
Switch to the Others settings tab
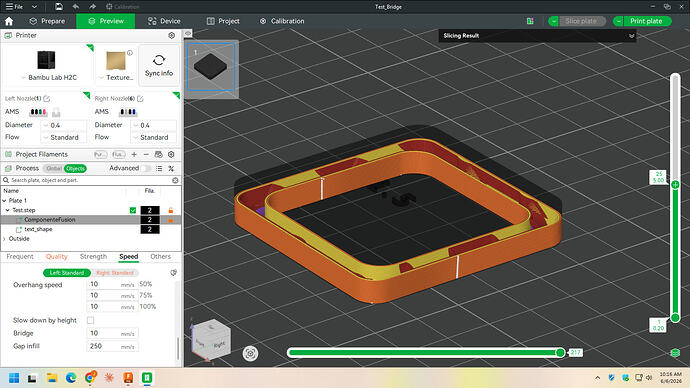160,256
